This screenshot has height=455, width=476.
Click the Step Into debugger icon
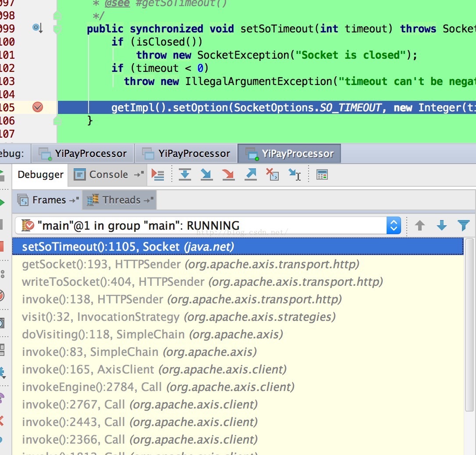coord(206,175)
